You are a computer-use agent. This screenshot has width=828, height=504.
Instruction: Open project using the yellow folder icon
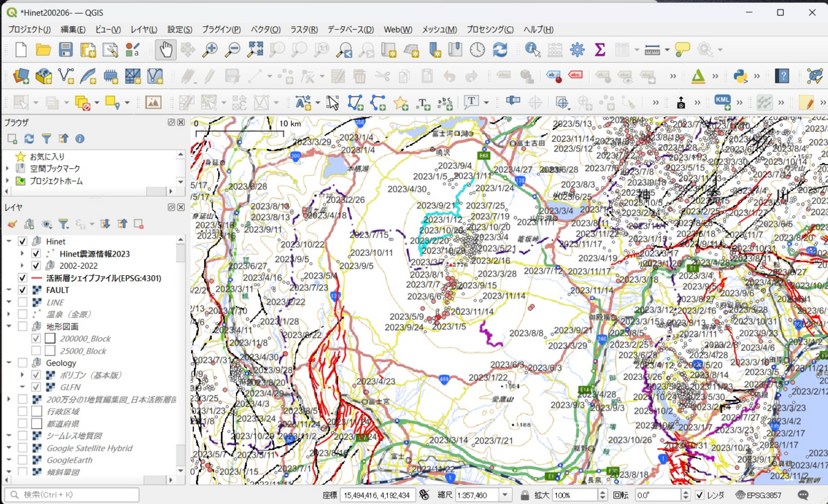tap(43, 50)
